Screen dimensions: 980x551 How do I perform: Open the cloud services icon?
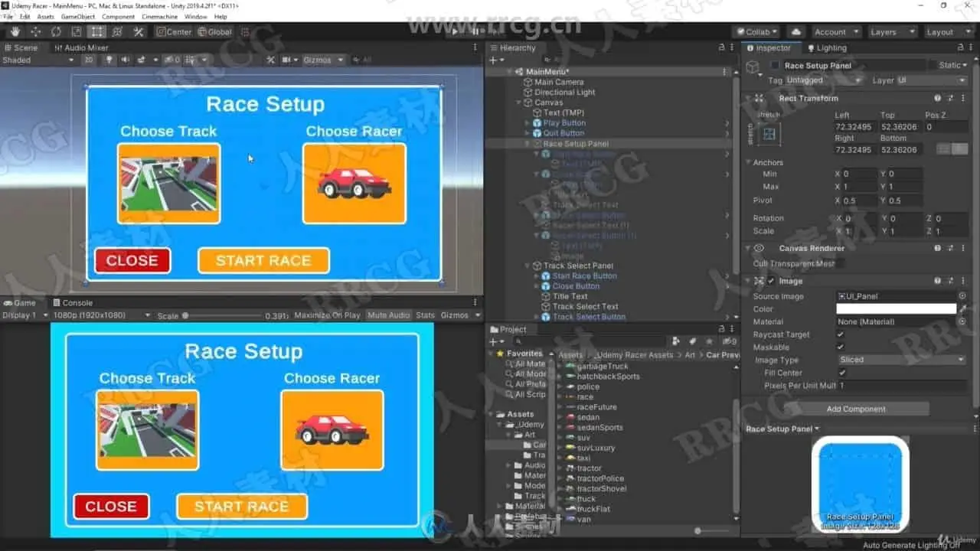796,31
